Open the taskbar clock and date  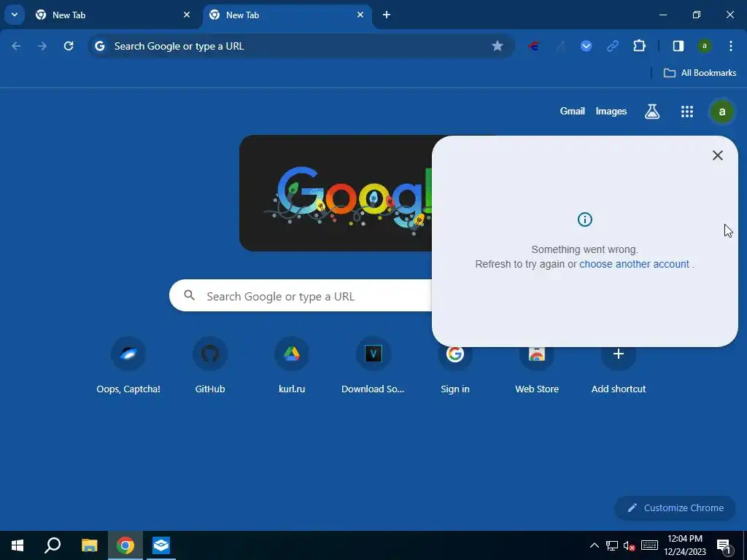pos(685,545)
